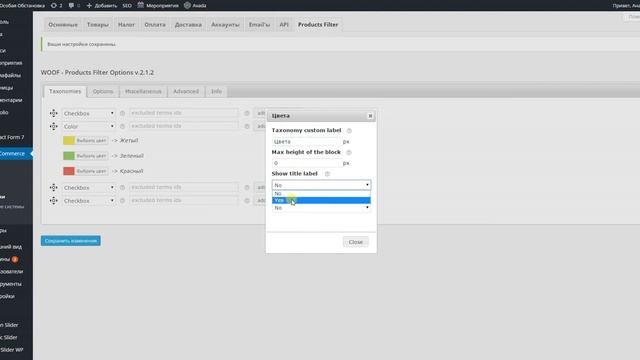Close the Цвета dialog with the X
This screenshot has width=640, height=360.
(370, 116)
